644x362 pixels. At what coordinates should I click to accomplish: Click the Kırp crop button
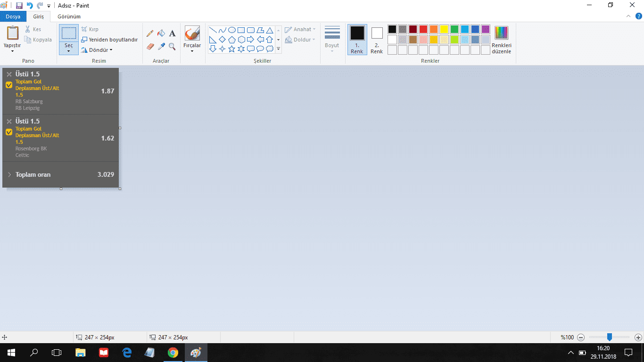coord(90,29)
